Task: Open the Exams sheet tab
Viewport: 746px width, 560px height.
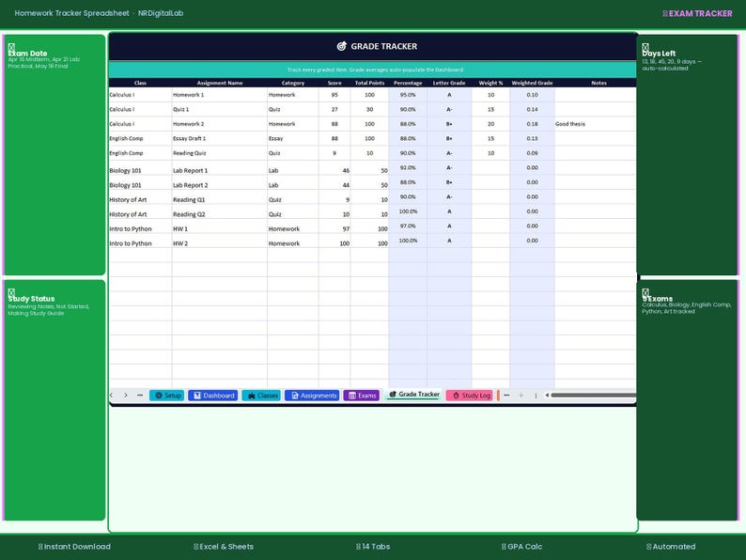Action: point(362,396)
